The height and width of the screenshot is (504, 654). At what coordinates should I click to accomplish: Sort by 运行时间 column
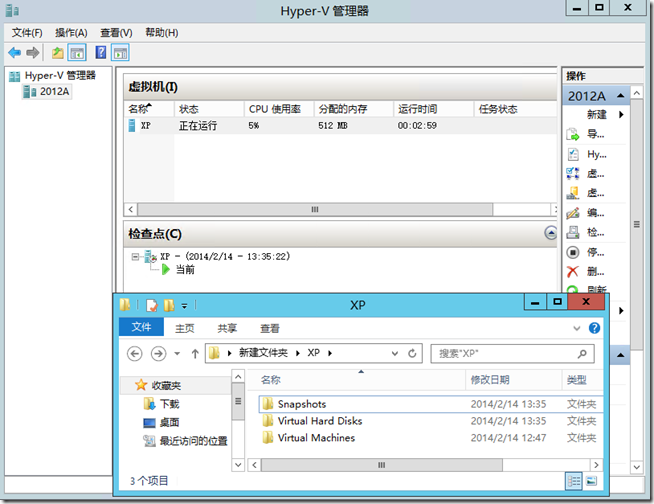pos(434,109)
